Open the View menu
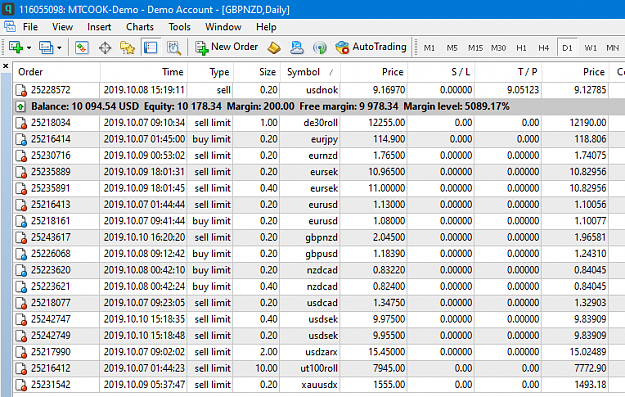The image size is (625, 397). click(x=63, y=27)
